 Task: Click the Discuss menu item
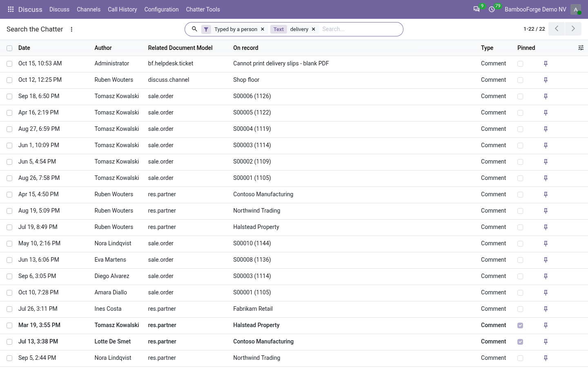(x=59, y=9)
